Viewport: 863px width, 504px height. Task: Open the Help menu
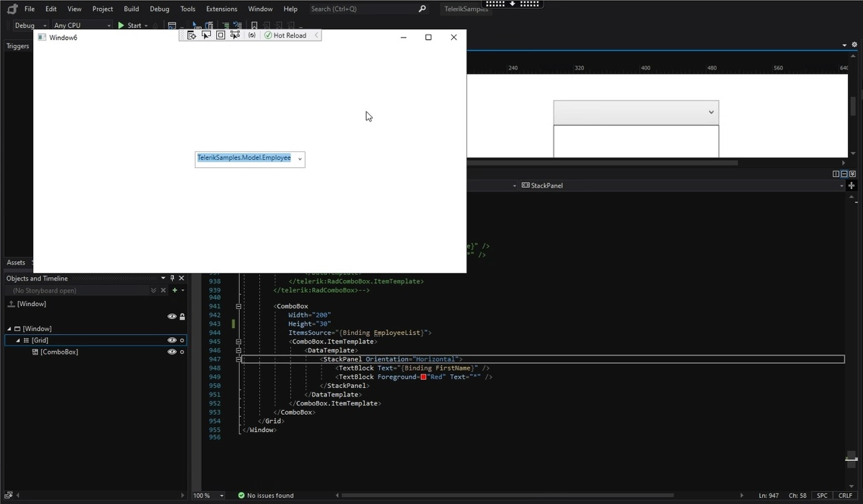click(290, 9)
